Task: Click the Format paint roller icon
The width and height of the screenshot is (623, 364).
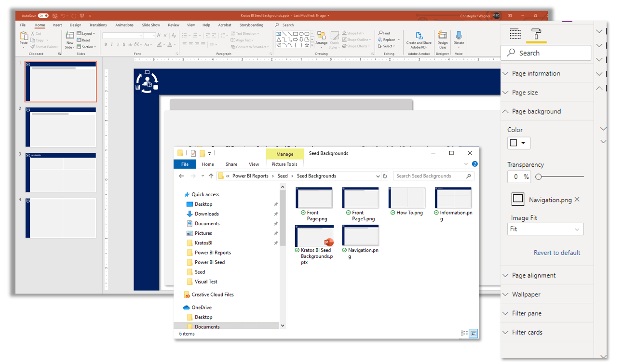Action: tap(536, 34)
